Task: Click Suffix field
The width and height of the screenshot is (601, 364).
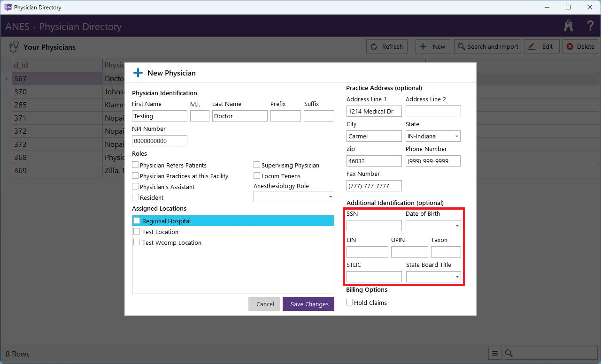Action: click(x=319, y=116)
